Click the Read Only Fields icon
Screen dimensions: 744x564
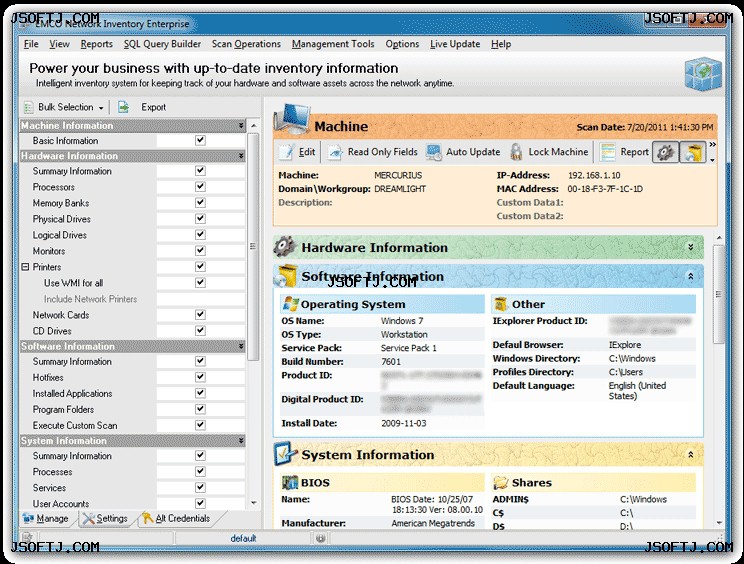click(x=335, y=152)
